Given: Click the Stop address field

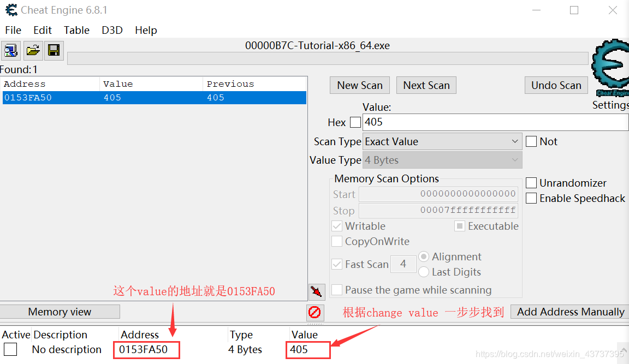Looking at the screenshot, I should coord(438,211).
